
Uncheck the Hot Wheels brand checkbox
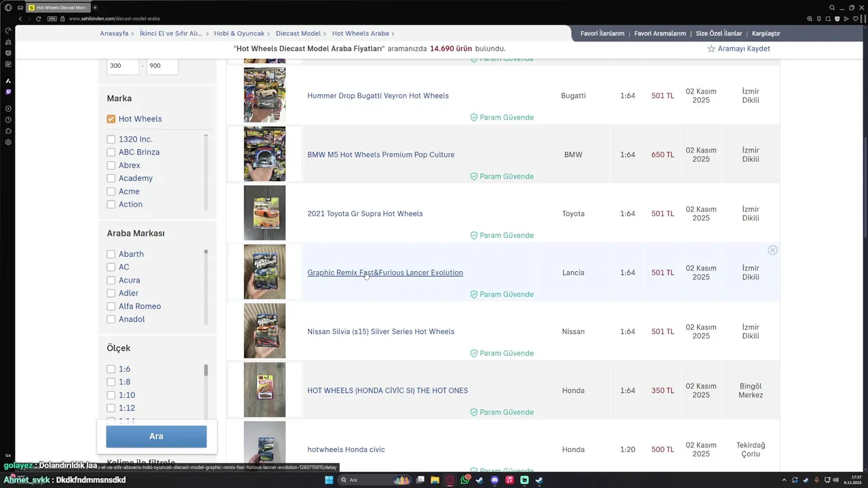click(x=111, y=119)
